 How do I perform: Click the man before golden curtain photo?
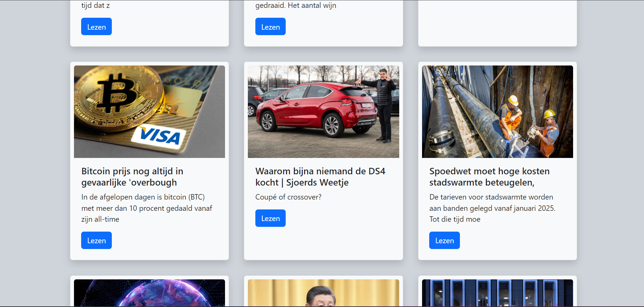click(x=324, y=293)
